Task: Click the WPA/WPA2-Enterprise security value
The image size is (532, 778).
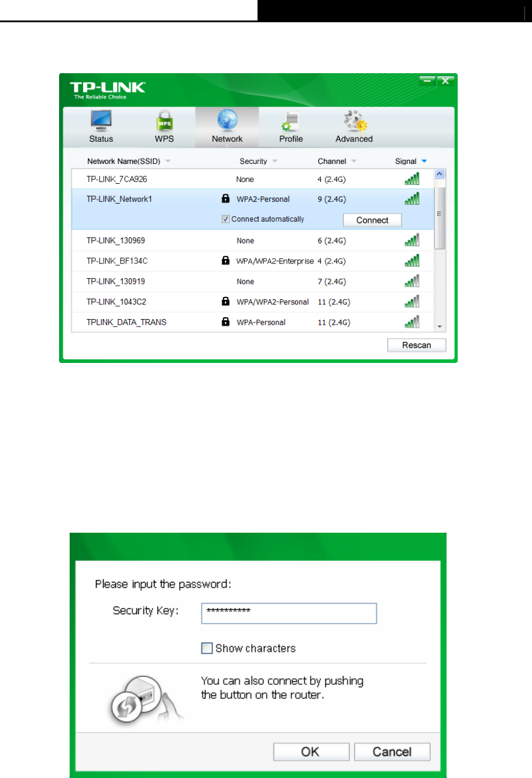Action: 275,261
